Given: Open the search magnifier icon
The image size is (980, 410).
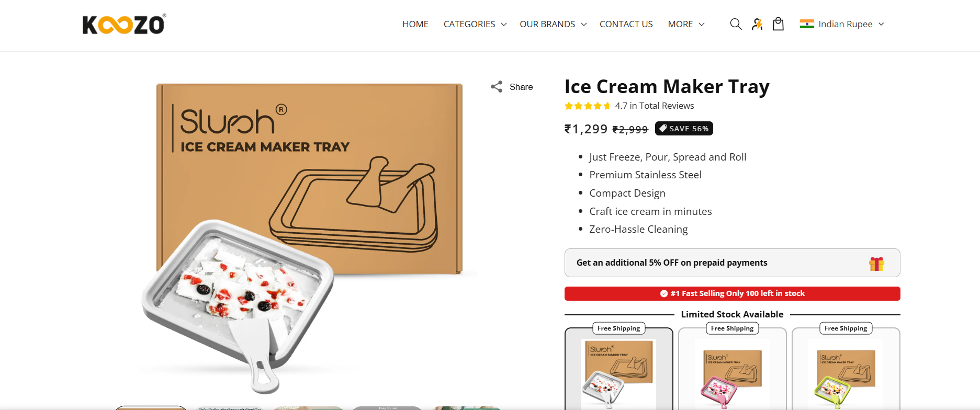Looking at the screenshot, I should (736, 24).
